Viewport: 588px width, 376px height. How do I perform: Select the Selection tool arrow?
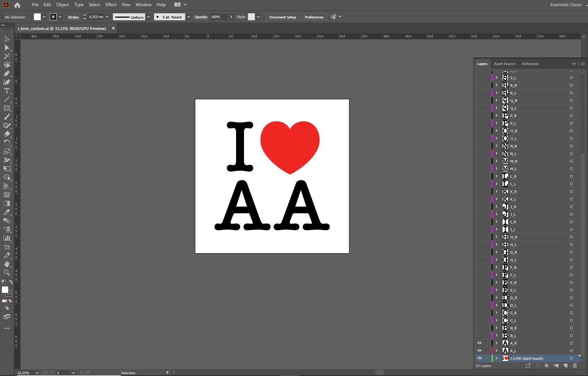(6, 39)
